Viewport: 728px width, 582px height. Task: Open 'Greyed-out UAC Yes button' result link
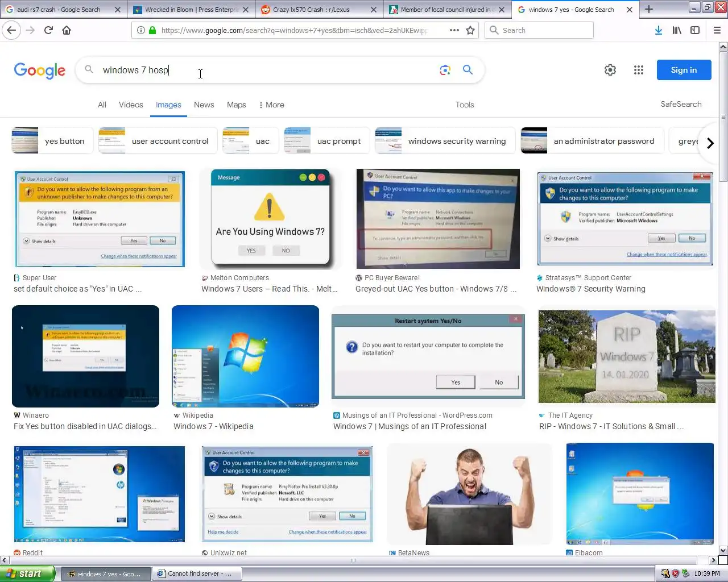(x=436, y=289)
